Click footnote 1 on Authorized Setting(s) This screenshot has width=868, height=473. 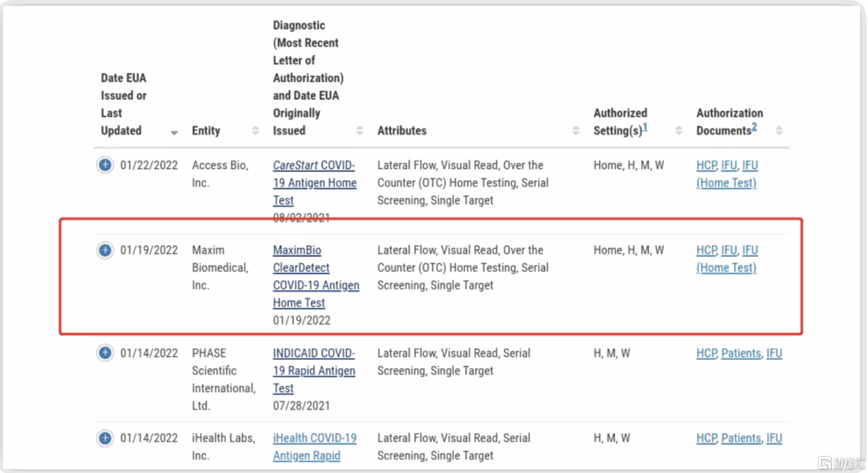[645, 127]
